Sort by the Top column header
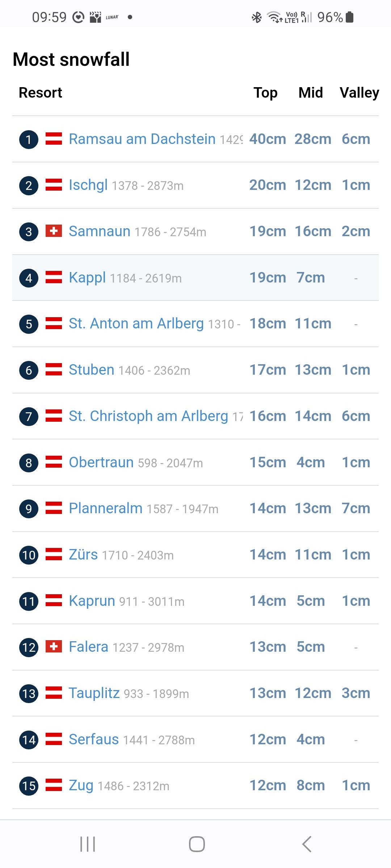Viewport: 391px width, 868px height. 265,93
